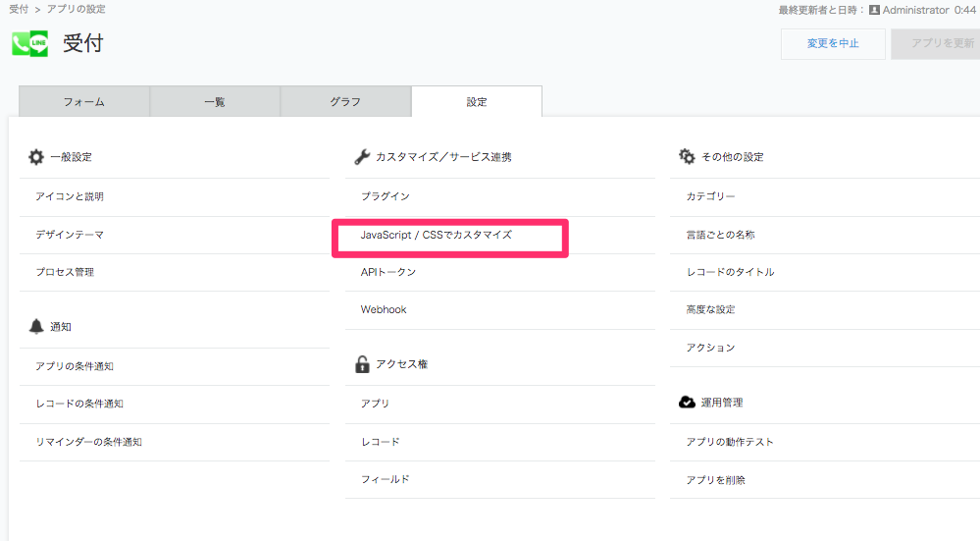Click the padlock icon beside アクセス権
This screenshot has height=541, width=980.
pyautogui.click(x=362, y=364)
